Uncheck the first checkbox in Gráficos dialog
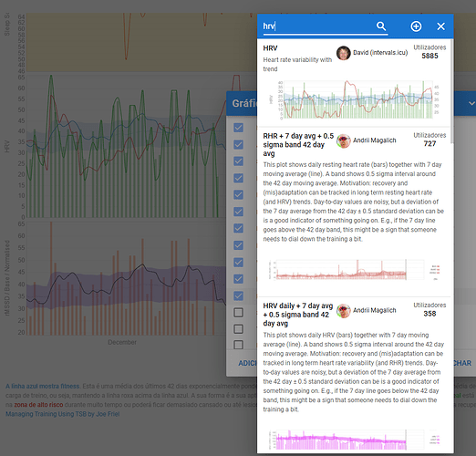476x456 pixels. click(238, 128)
